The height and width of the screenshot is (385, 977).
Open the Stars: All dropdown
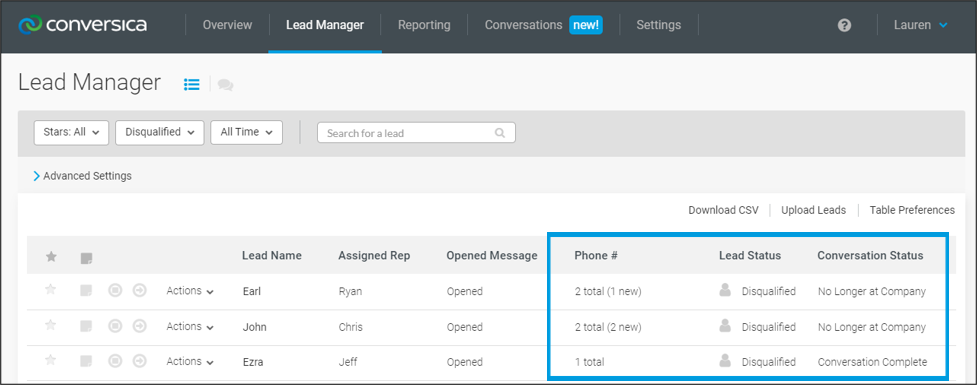(71, 132)
